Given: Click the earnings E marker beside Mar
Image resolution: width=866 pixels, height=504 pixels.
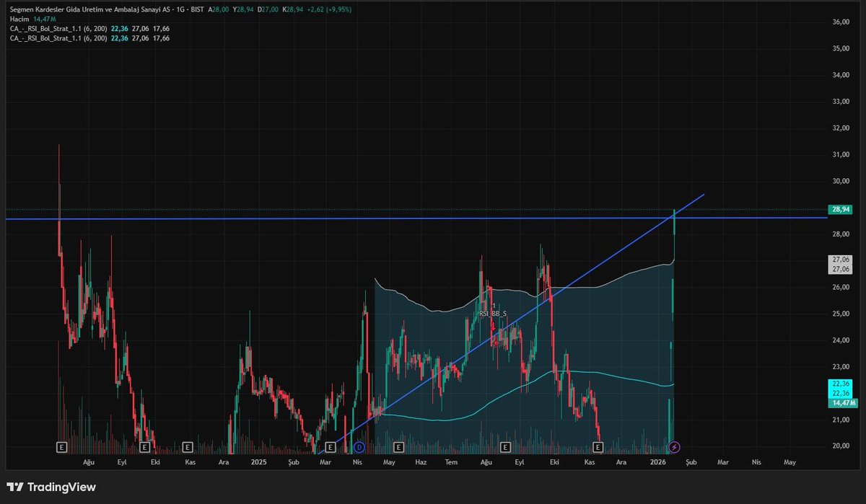Looking at the screenshot, I should (x=331, y=447).
